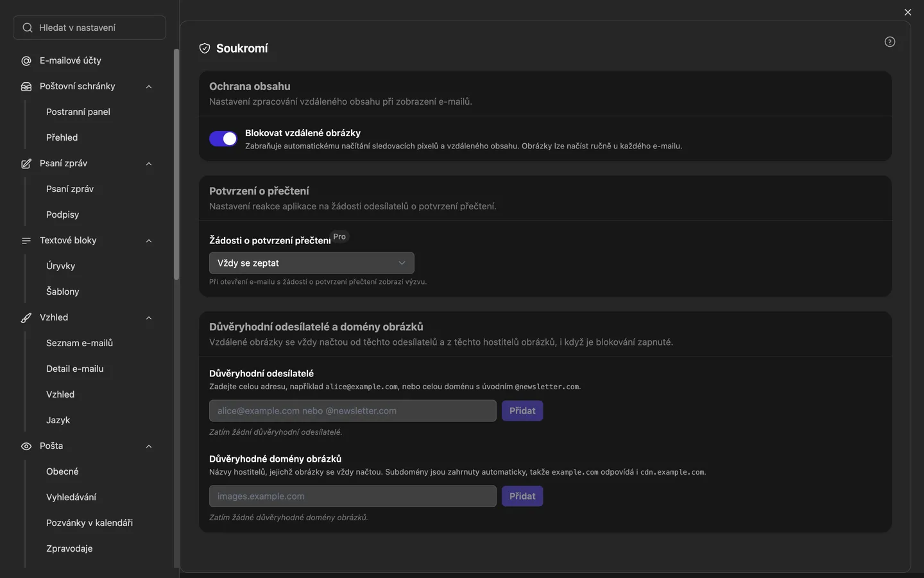This screenshot has width=924, height=578.
Task: Go to the Přehled settings page
Action: click(62, 137)
